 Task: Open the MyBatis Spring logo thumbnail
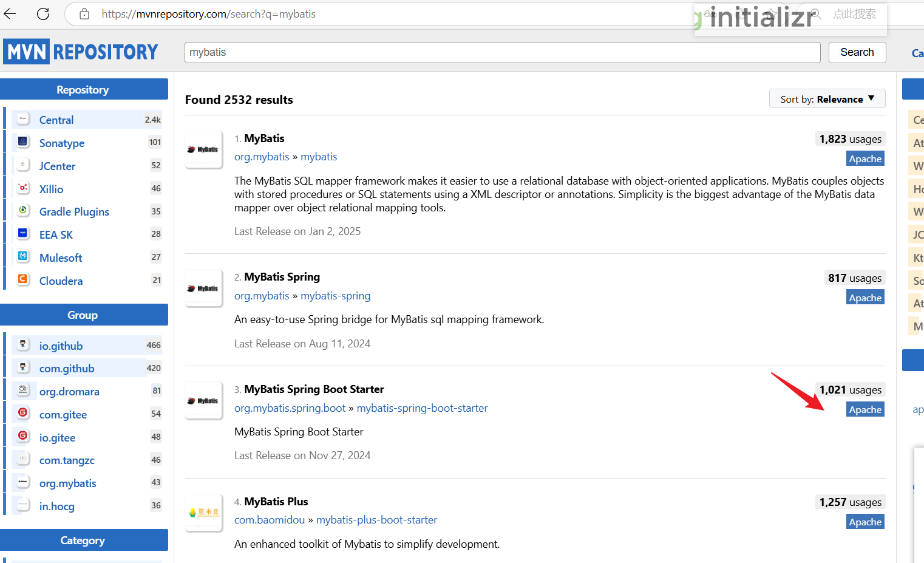(204, 288)
